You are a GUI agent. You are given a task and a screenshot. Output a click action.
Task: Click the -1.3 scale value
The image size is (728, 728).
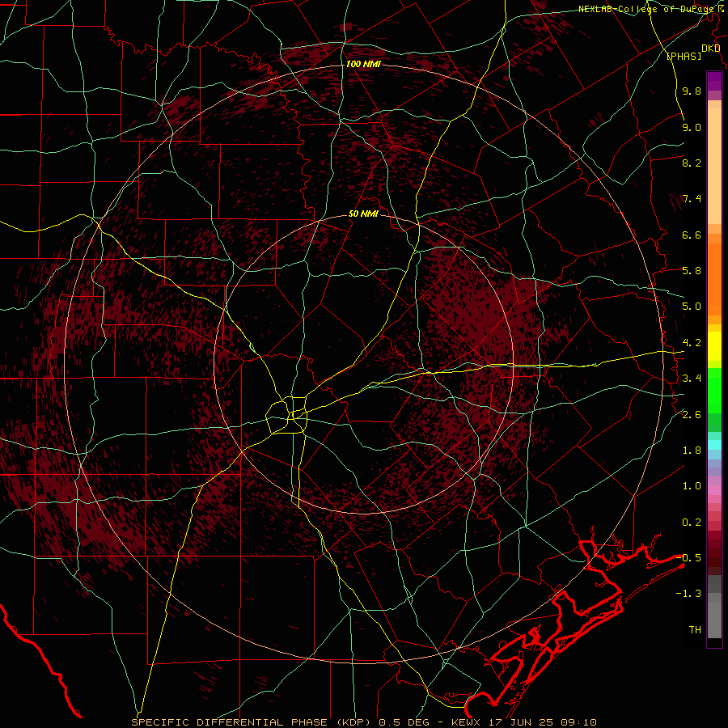[x=689, y=594]
